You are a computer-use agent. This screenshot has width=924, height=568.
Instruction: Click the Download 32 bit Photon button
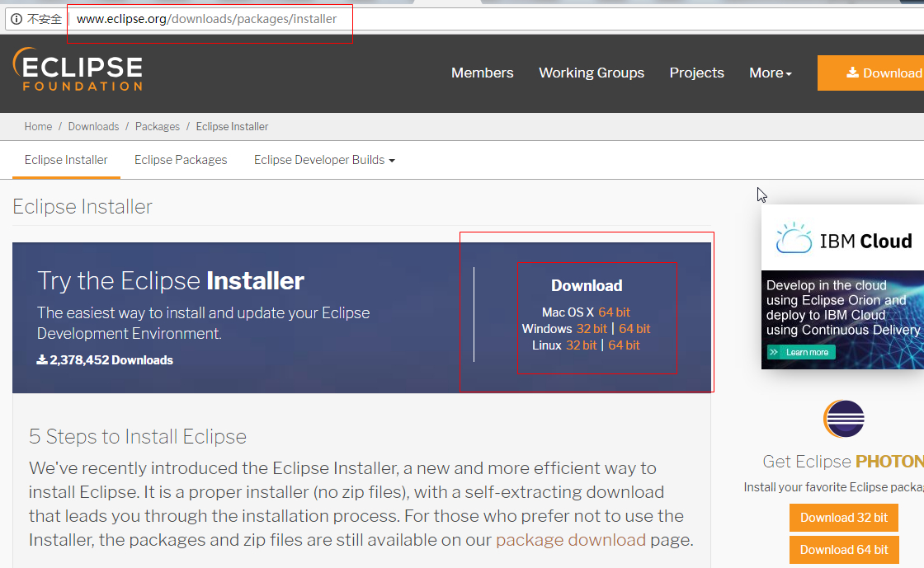(844, 518)
